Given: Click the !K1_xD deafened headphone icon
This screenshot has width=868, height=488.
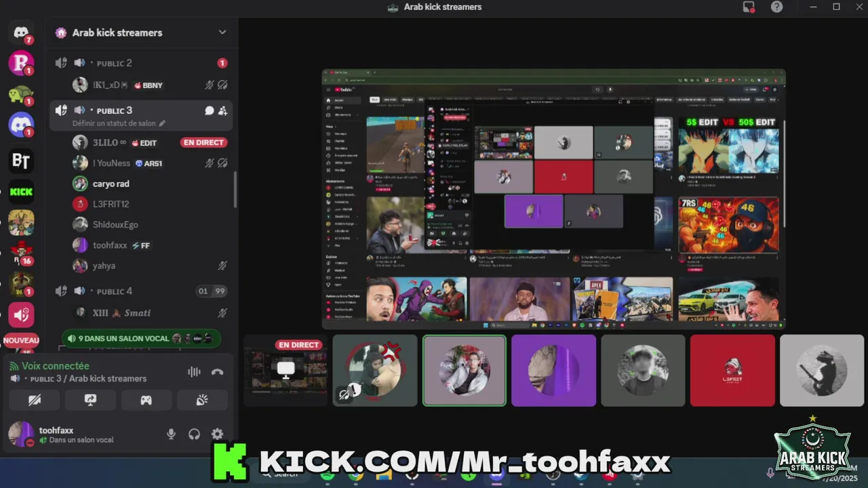Looking at the screenshot, I should click(222, 85).
